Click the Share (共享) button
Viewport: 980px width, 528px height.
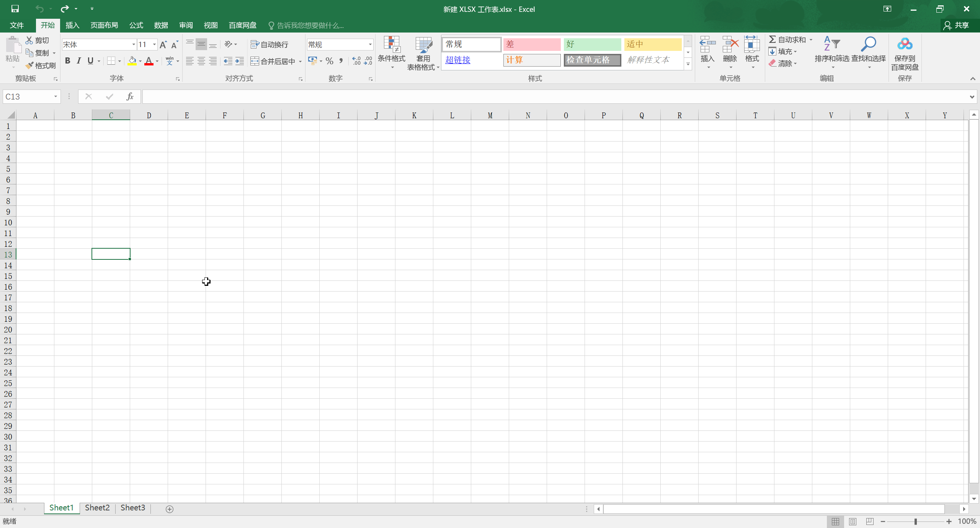(956, 25)
